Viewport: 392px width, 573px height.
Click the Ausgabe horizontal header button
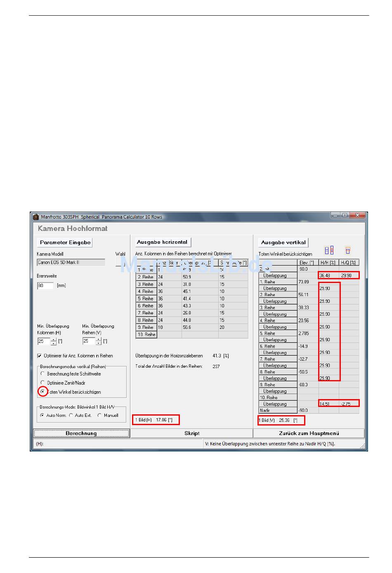coord(163,242)
